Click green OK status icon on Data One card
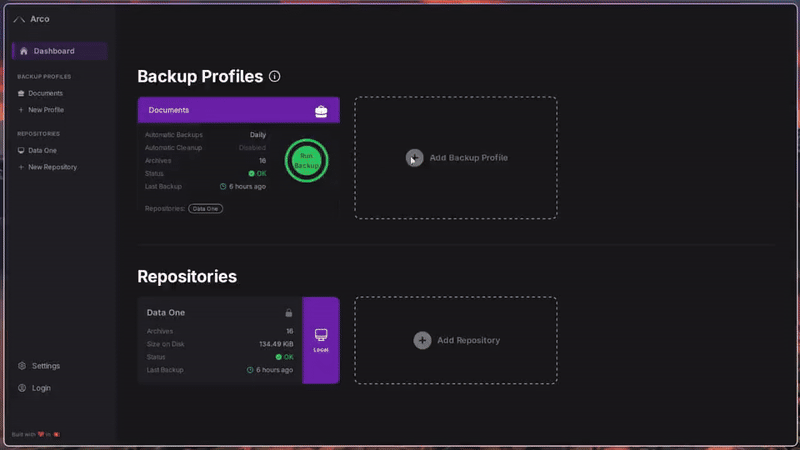 click(x=279, y=357)
